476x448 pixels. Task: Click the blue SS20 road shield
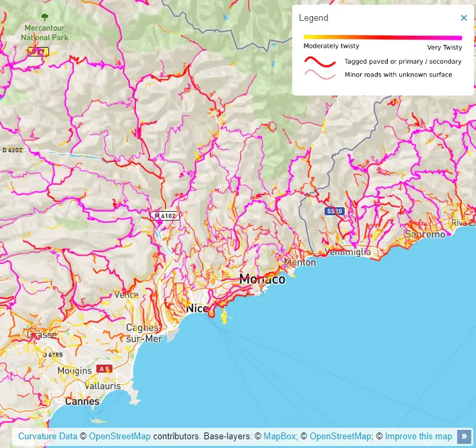[333, 211]
